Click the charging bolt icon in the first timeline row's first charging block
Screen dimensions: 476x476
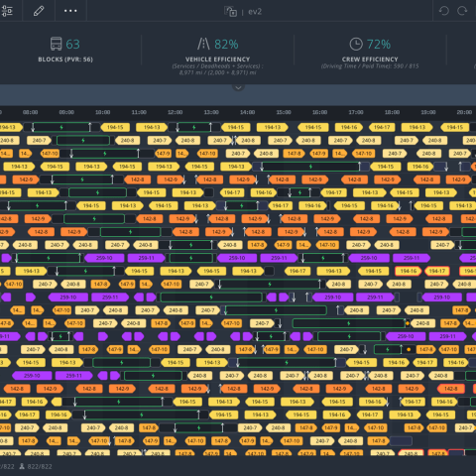point(61,127)
